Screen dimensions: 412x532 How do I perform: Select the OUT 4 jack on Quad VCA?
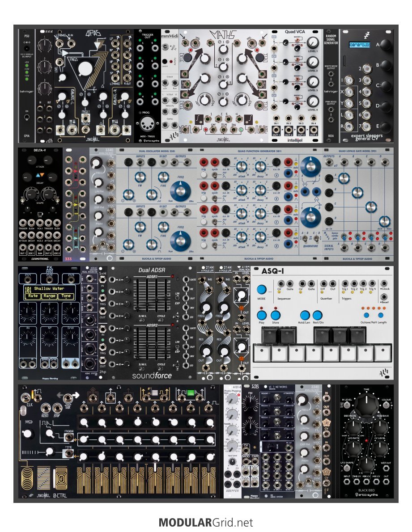pos(313,129)
